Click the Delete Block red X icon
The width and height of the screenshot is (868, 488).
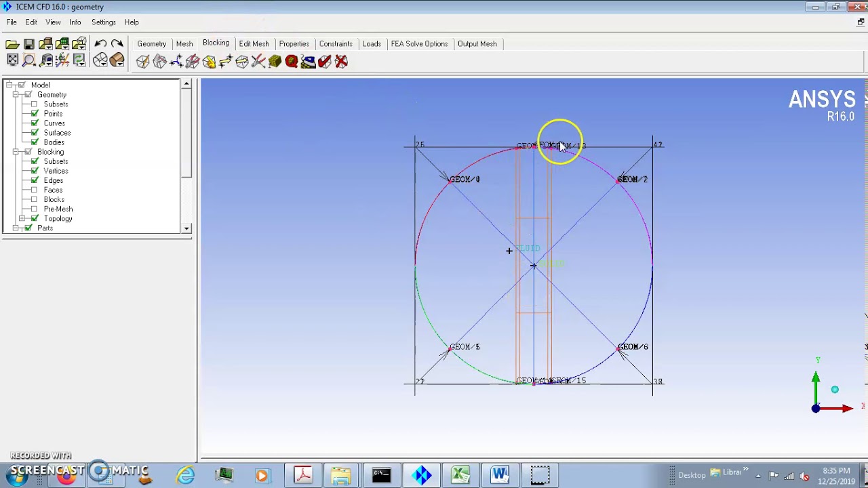coord(341,62)
